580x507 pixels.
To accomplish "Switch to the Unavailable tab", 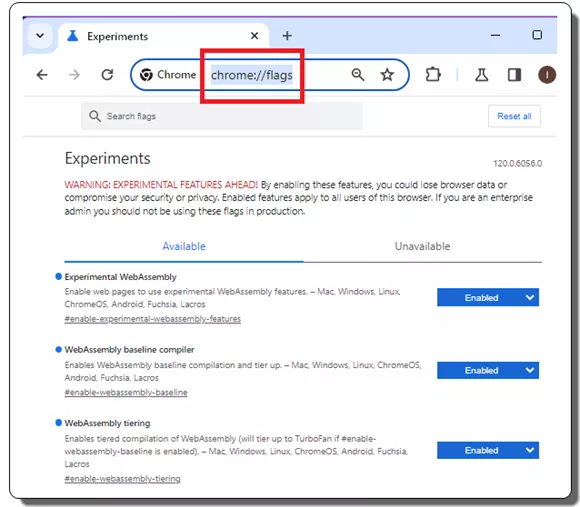I will 422,246.
